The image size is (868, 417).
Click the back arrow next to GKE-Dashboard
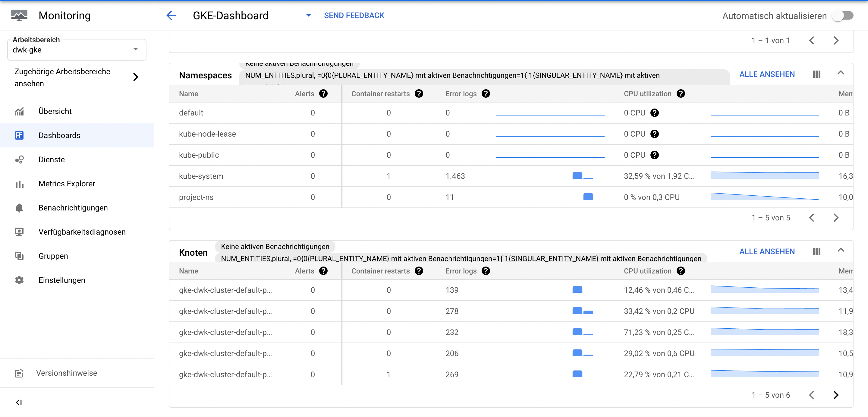[171, 15]
